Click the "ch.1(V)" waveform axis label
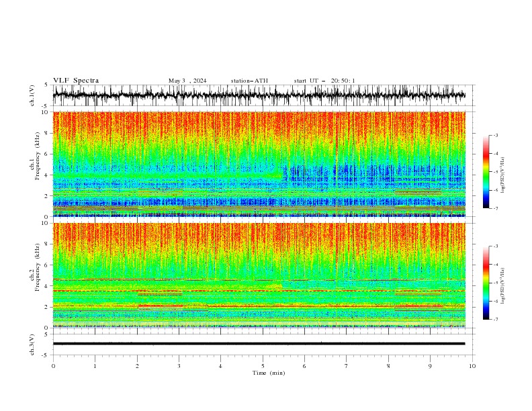 [x=32, y=95]
